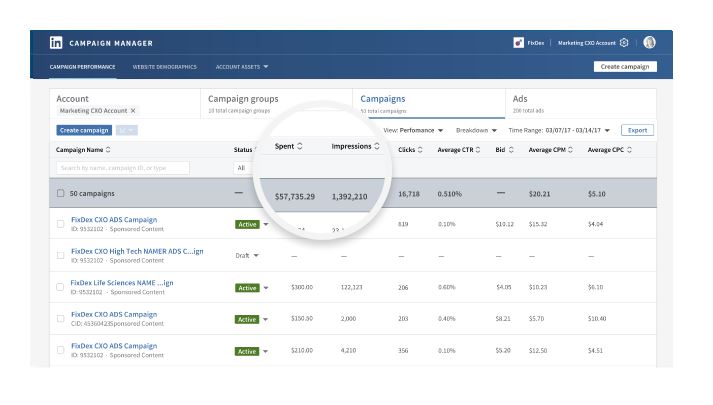This screenshot has height=405, width=713.
Task: Sort by Clicks column arrows
Action: pos(420,150)
